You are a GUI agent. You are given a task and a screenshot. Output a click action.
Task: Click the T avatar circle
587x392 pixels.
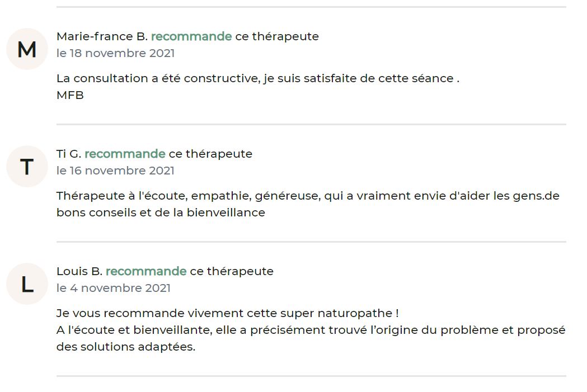[x=27, y=167]
